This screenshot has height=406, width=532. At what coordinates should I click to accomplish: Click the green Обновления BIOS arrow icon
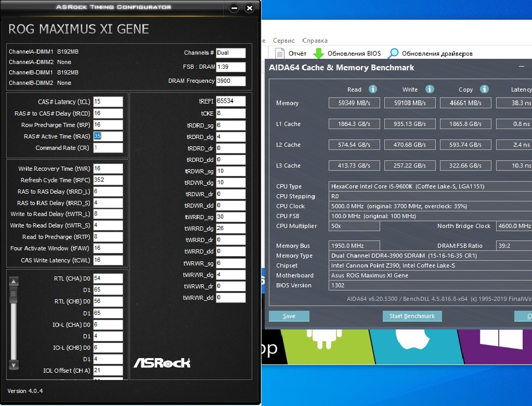click(x=318, y=53)
